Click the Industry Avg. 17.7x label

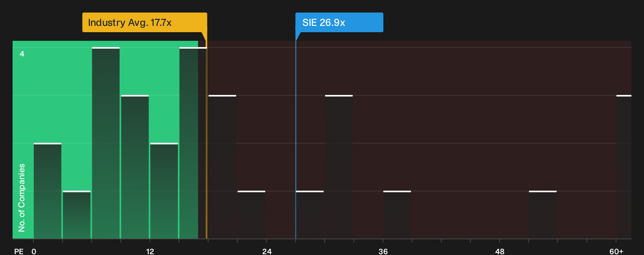[145, 22]
